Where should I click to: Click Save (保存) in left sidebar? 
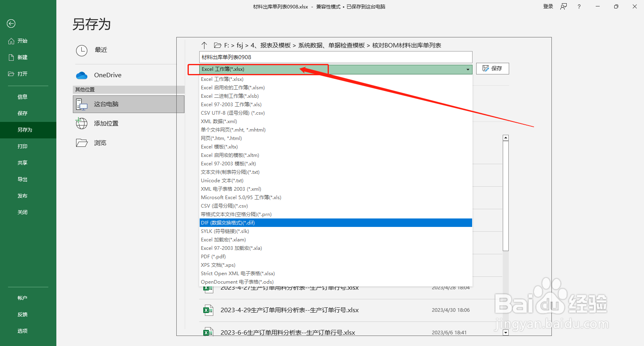28,113
